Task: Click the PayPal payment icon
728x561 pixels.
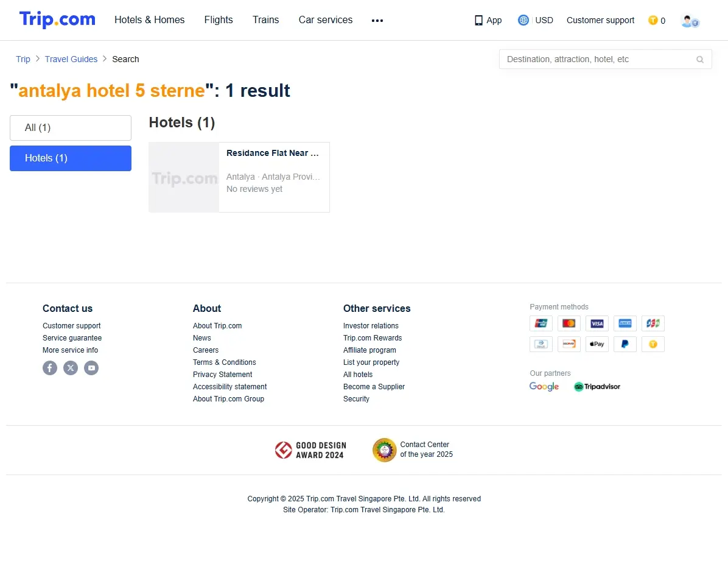Action: pos(625,344)
